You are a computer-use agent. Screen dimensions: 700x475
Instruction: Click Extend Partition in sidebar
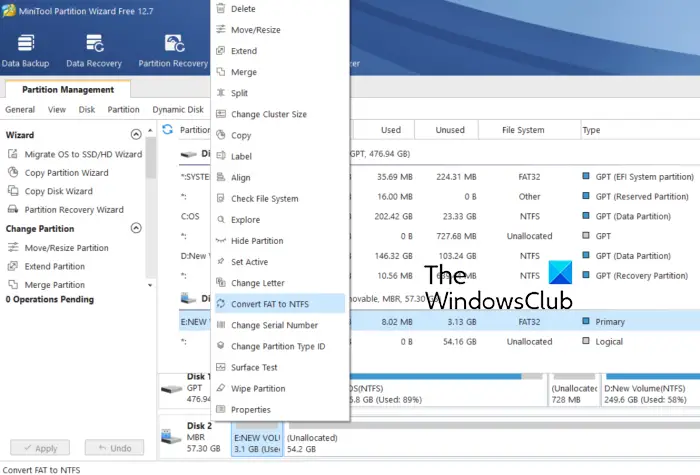tap(54, 267)
